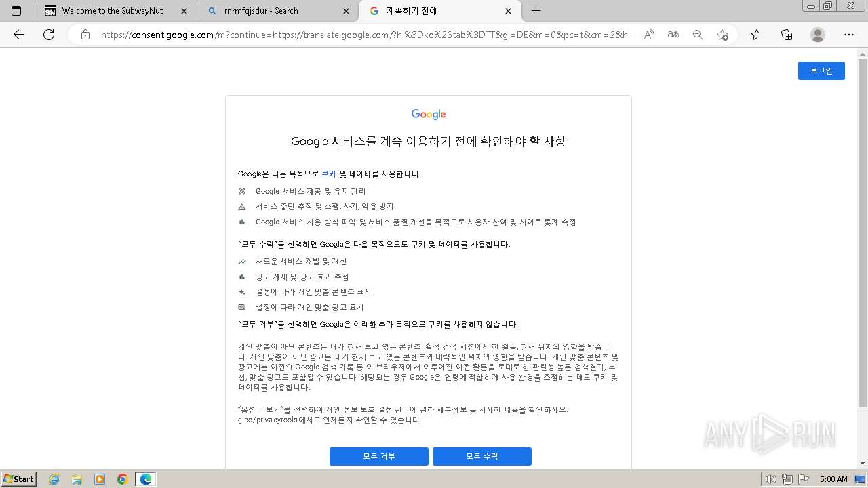Open the translate page icon
Screen dimensions: 868x488
tap(673, 35)
